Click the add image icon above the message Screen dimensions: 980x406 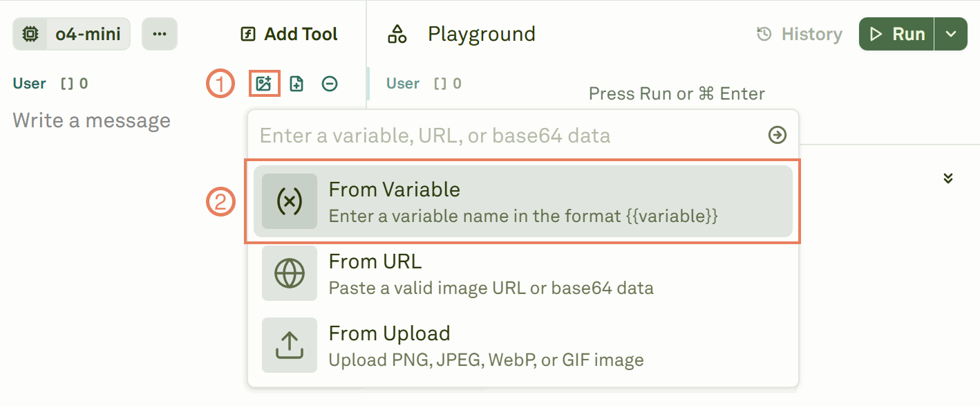(263, 82)
